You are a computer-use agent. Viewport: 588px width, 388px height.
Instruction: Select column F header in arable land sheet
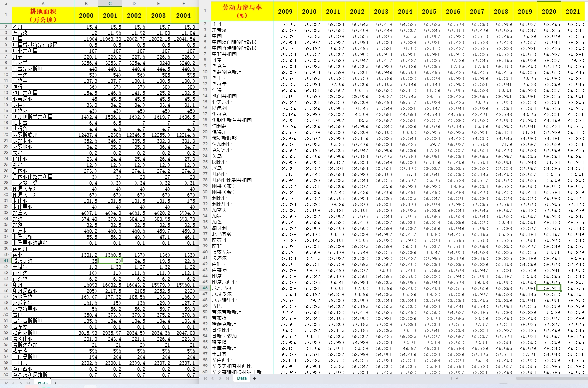click(183, 3)
